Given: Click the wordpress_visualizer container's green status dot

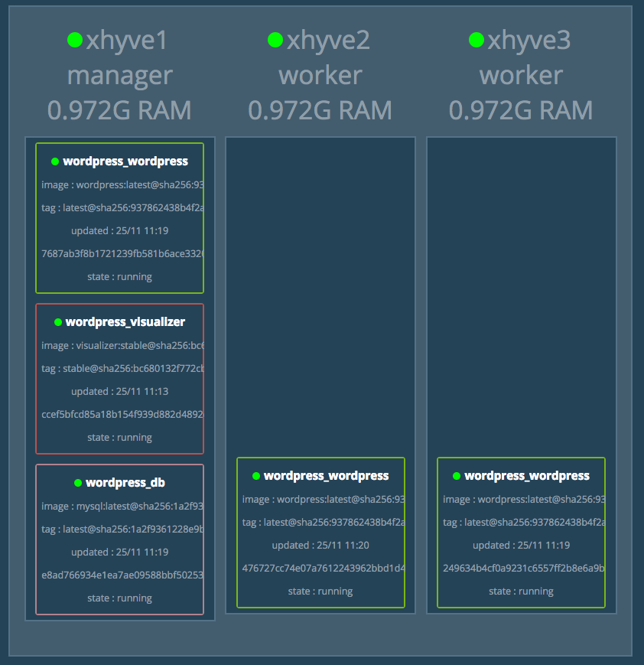Looking at the screenshot, I should tap(58, 322).
